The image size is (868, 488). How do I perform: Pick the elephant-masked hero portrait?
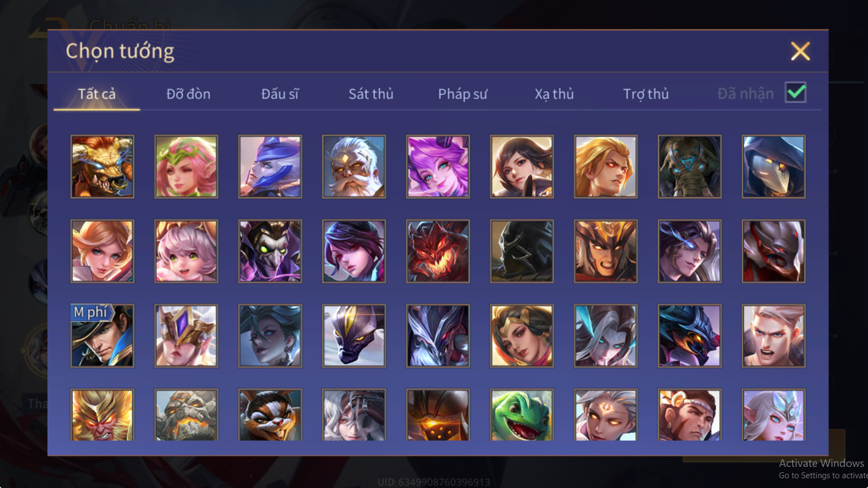(690, 166)
